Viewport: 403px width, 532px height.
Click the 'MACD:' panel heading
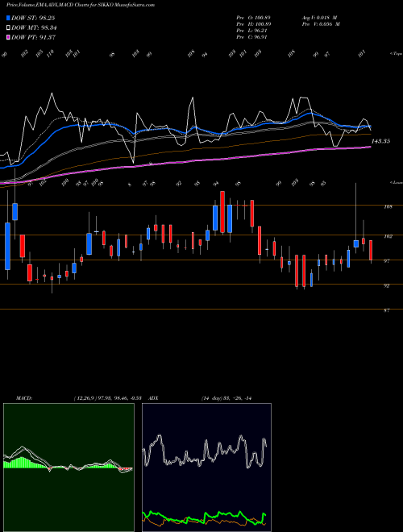click(23, 398)
